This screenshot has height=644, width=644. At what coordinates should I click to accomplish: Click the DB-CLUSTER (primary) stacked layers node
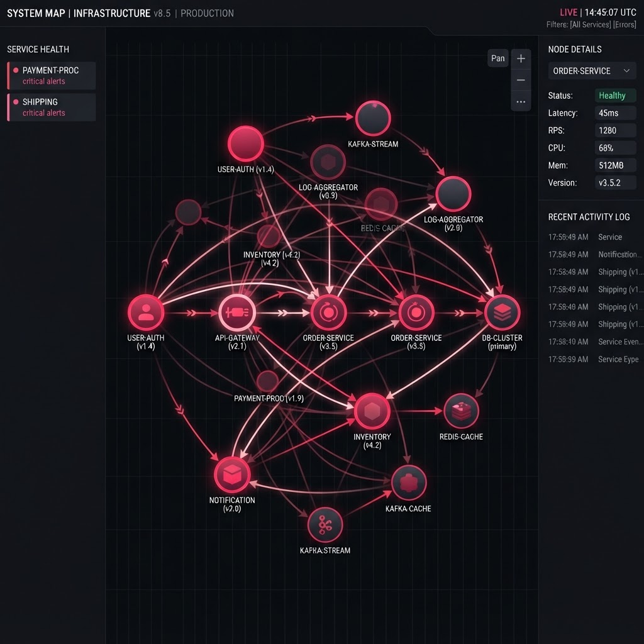[x=502, y=313]
